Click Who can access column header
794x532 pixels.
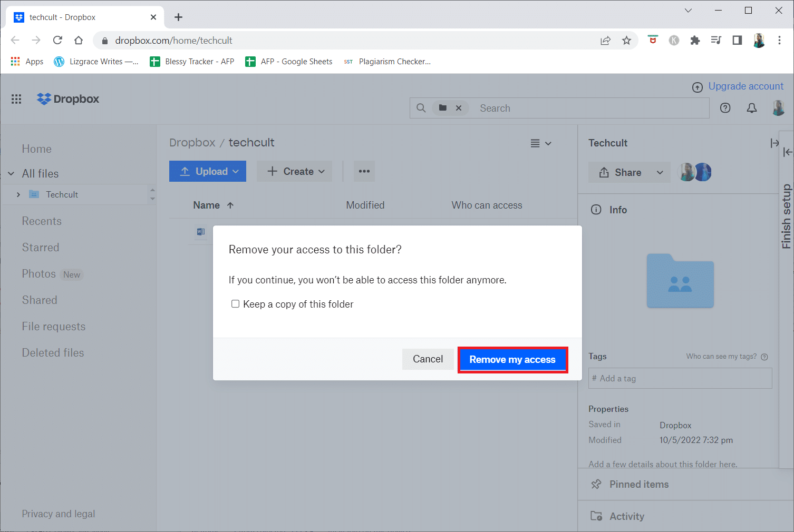[487, 205]
